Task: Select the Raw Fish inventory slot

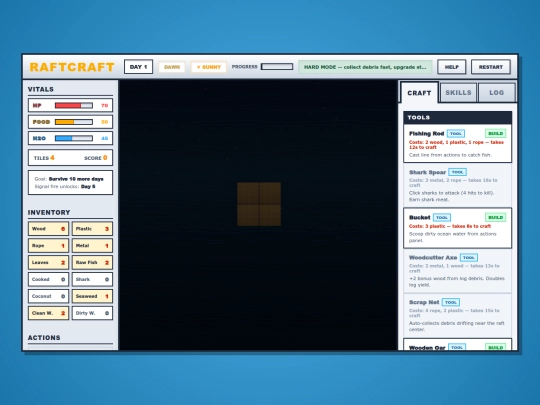Action: click(x=92, y=262)
